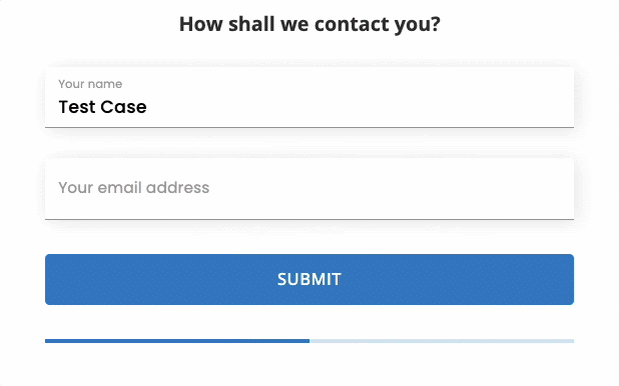Click the underline beneath the email field

coord(310,219)
